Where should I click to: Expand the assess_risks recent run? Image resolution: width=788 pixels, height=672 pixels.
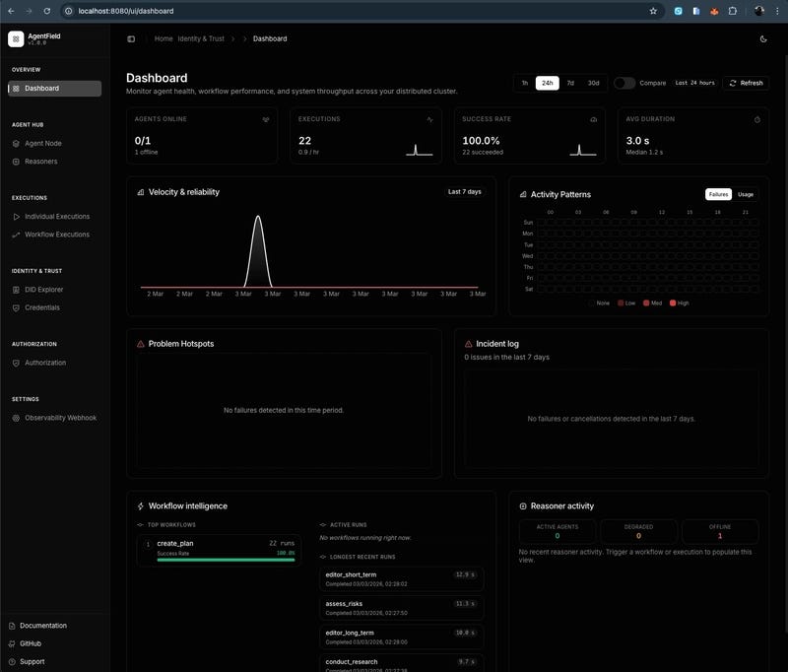(x=401, y=608)
